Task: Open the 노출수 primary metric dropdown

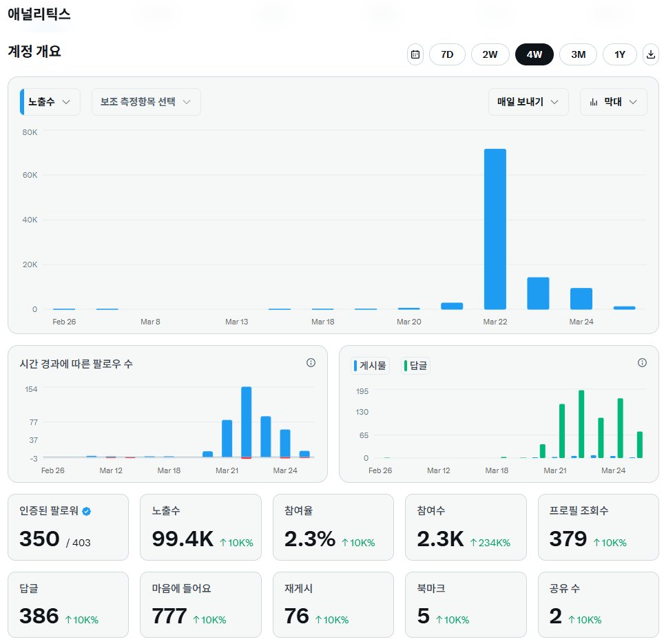Action: coord(50,102)
